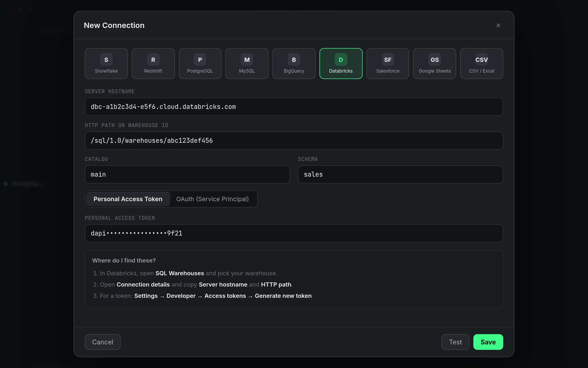The image size is (588, 368).
Task: Click the Schema input field
Action: click(x=400, y=174)
